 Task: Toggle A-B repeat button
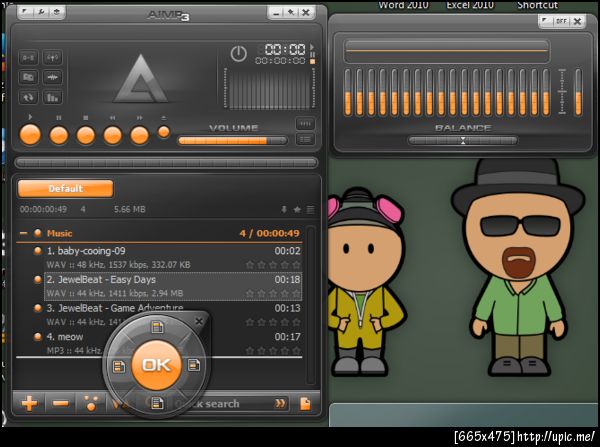[28, 58]
